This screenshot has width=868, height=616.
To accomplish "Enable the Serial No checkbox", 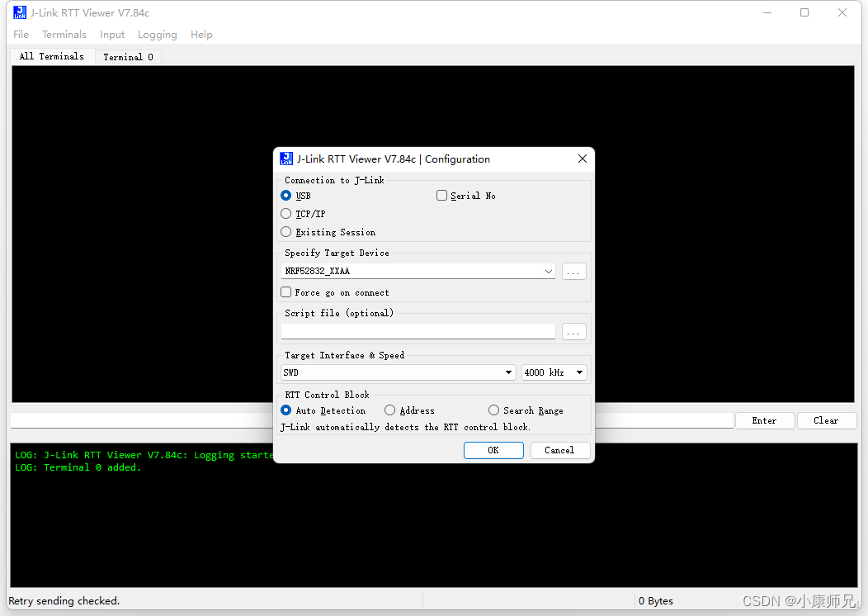I will pos(441,196).
